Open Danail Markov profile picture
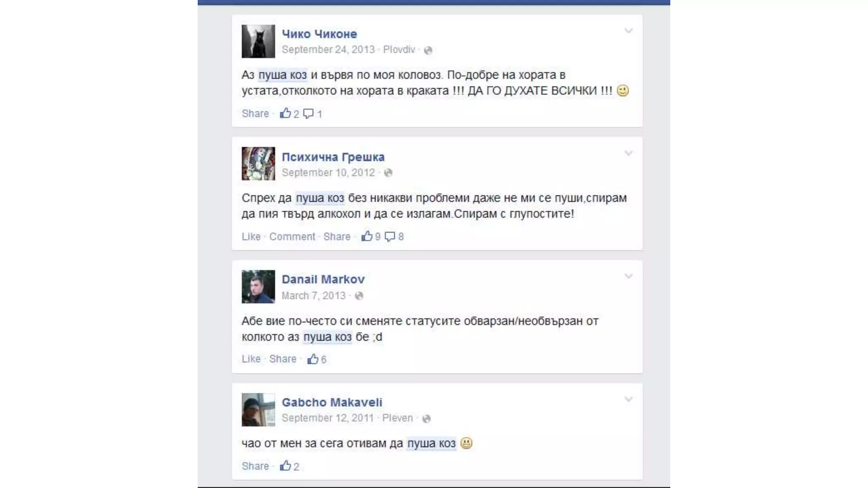 click(258, 287)
